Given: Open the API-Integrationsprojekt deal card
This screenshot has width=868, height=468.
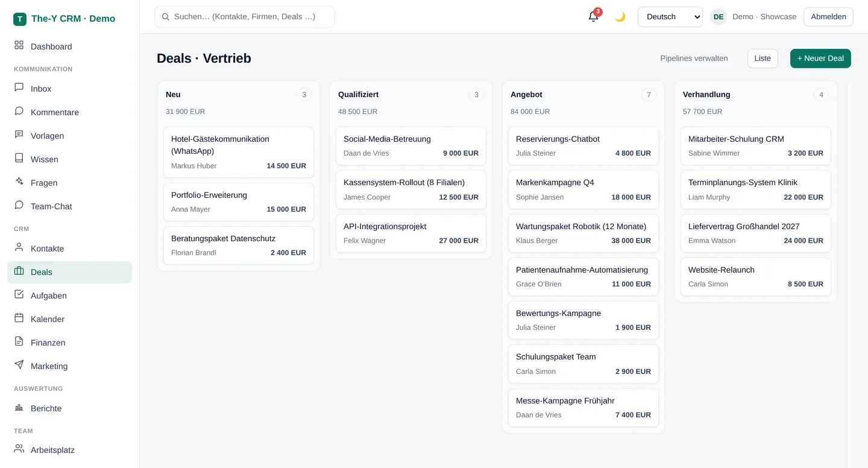Looking at the screenshot, I should (411, 233).
